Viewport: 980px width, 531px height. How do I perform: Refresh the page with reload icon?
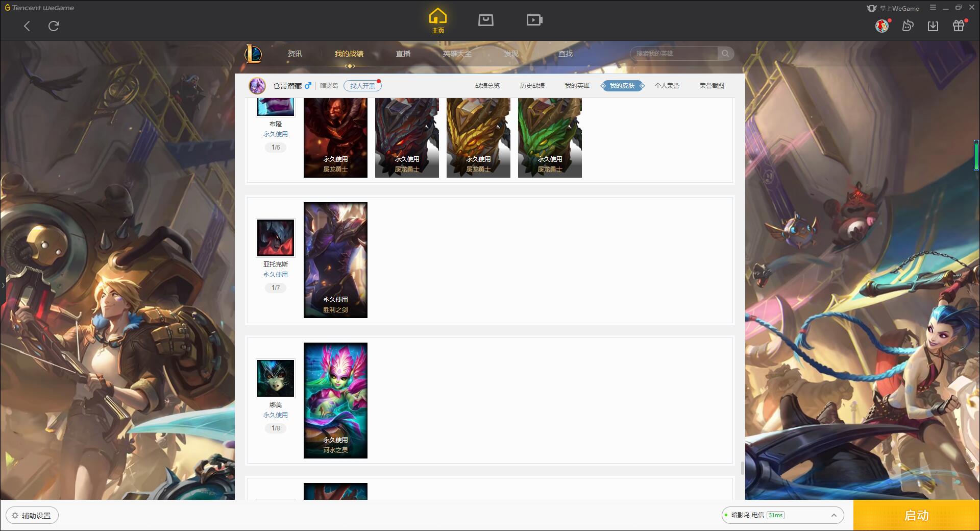pos(54,26)
